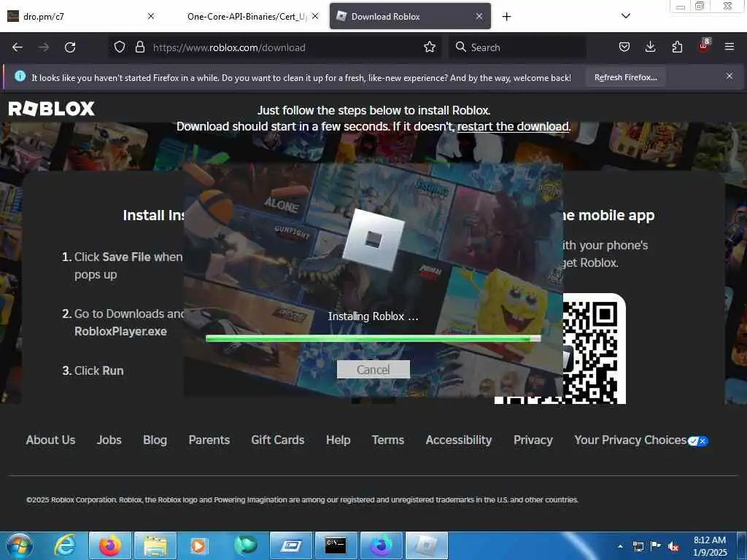
Task: Click the muted volume tray icon
Action: click(x=673, y=547)
